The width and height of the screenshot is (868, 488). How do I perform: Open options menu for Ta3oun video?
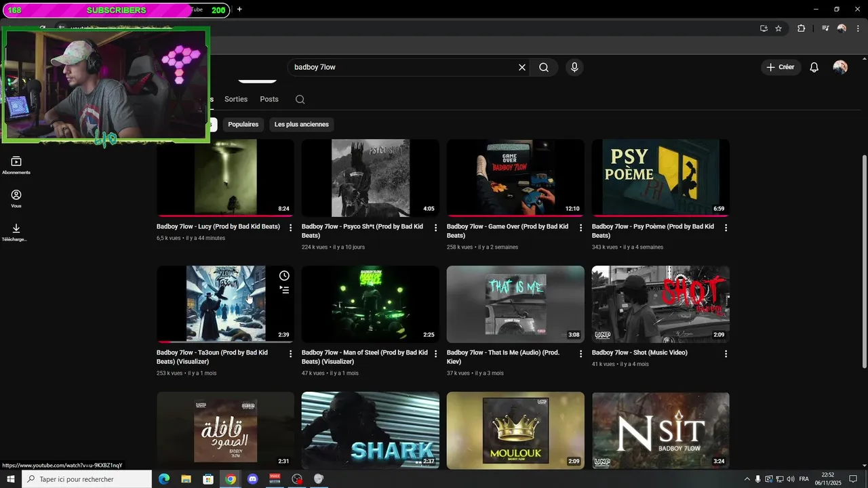(291, 354)
